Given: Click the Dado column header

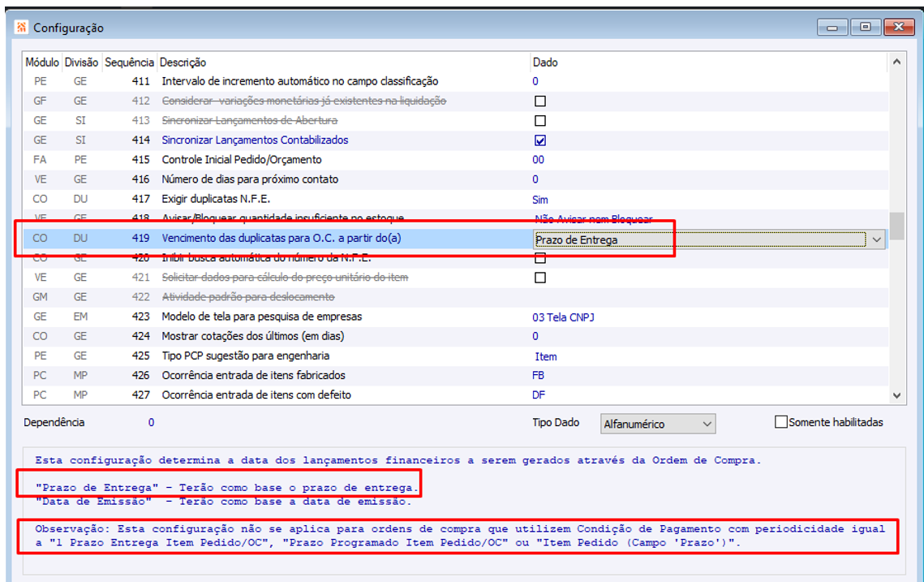Looking at the screenshot, I should [707, 62].
